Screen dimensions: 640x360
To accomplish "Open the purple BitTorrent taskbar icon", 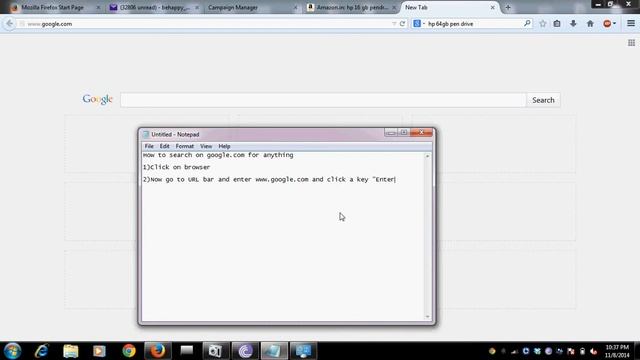I will [x=245, y=351].
